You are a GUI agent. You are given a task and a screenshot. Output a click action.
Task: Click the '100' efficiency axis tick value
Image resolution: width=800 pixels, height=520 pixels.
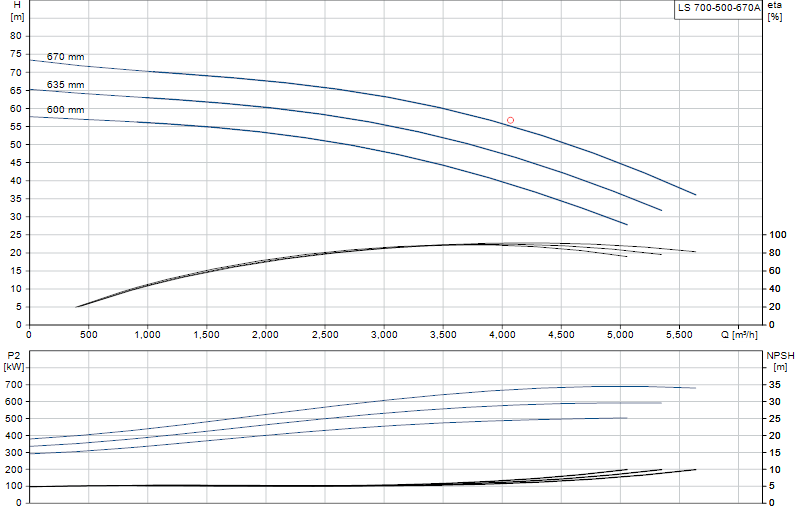click(x=778, y=235)
